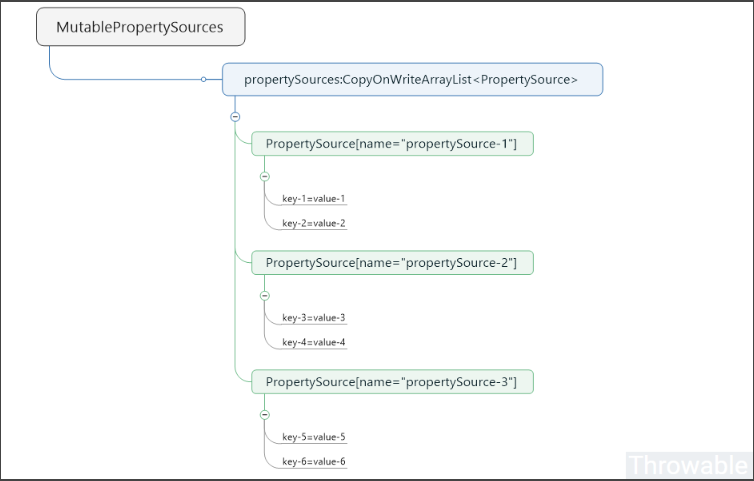Pick the key-2=value-2 leaf
The width and height of the screenshot is (754, 481).
point(313,223)
